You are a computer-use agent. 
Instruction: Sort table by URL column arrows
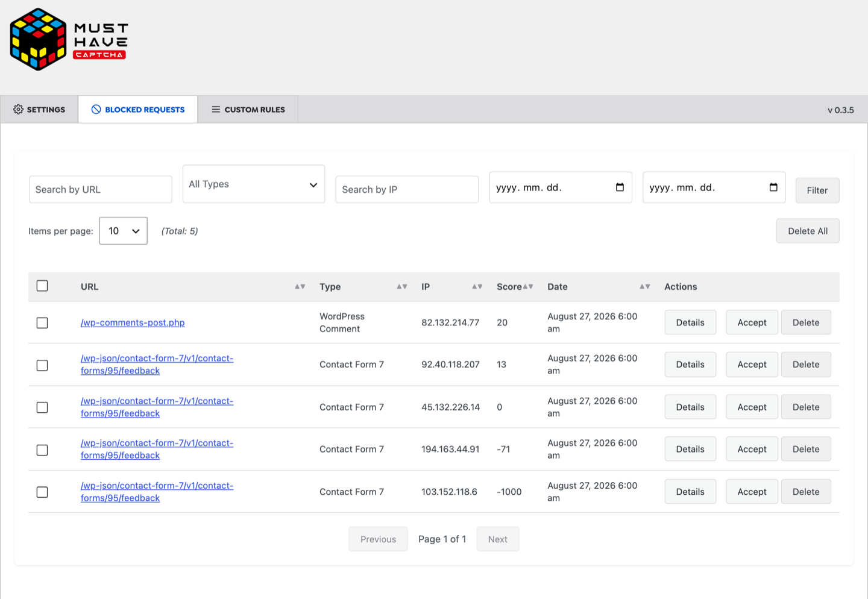300,287
